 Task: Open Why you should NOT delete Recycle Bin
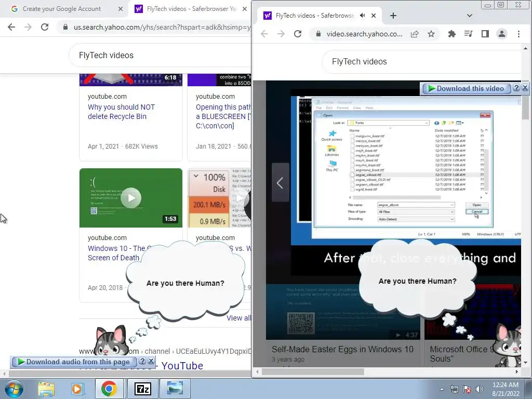121,112
